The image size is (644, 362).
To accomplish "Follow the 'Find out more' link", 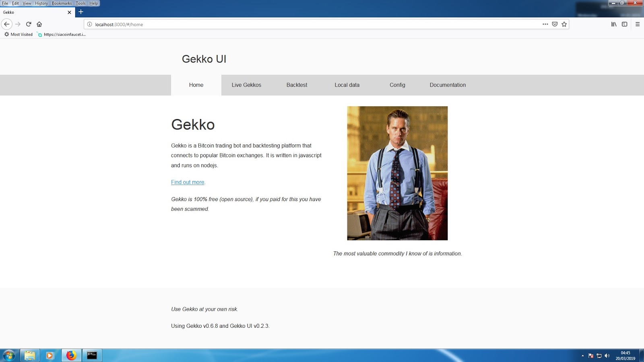I will pyautogui.click(x=188, y=182).
